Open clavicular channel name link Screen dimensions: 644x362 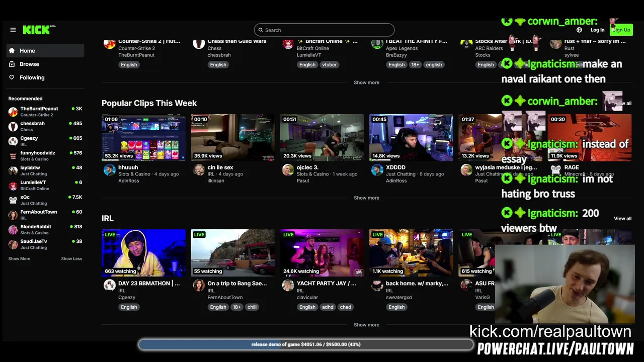(307, 297)
